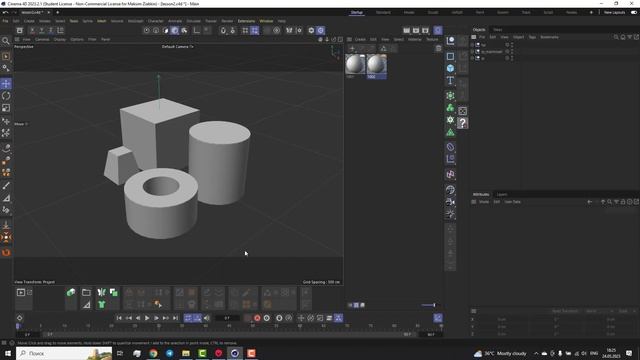Open the viewport hamburger menu
Image resolution: width=640 pixels, height=360 pixels.
17,39
